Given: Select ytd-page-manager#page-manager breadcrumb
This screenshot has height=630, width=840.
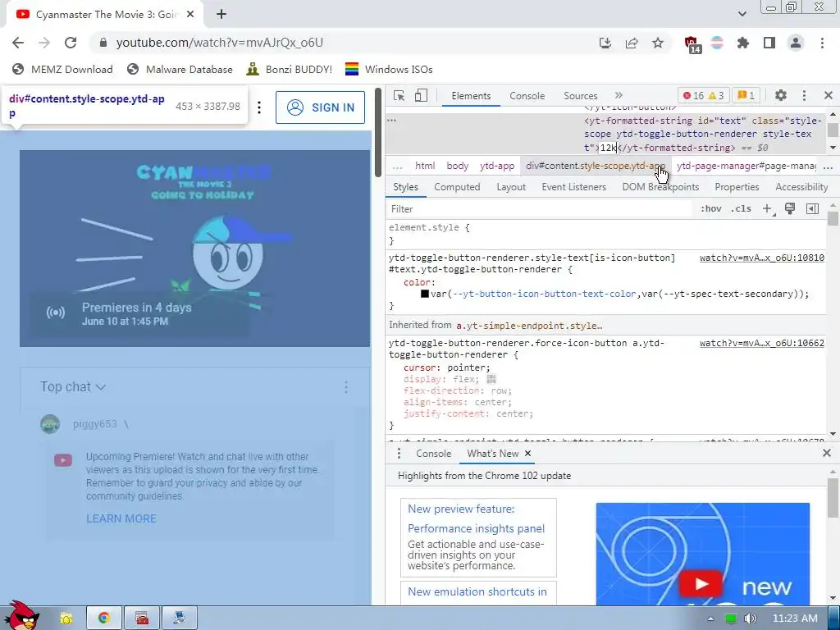Looking at the screenshot, I should (746, 166).
